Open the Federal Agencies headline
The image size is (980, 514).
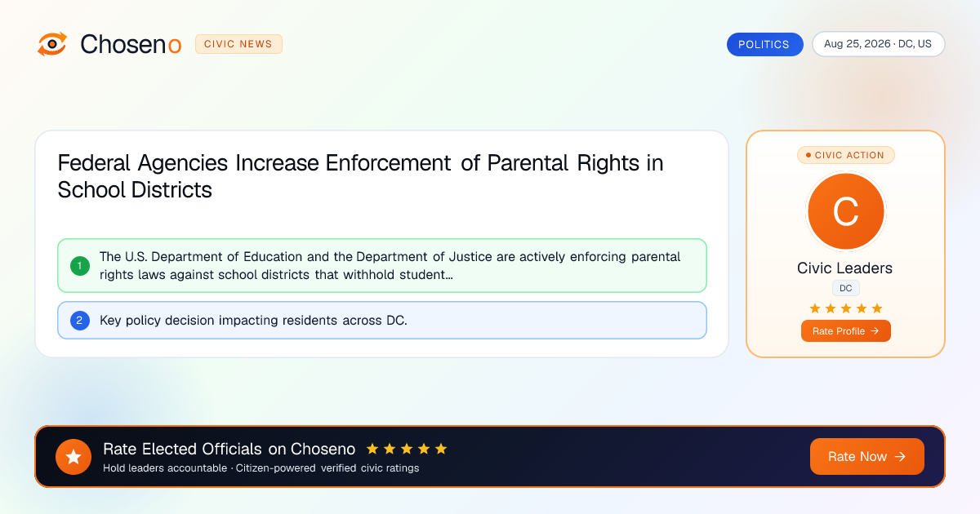pyautogui.click(x=360, y=176)
